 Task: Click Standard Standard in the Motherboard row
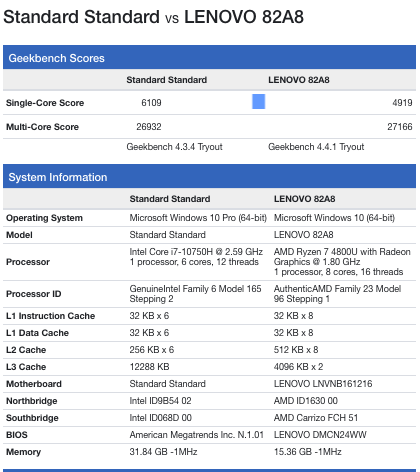[x=167, y=384]
